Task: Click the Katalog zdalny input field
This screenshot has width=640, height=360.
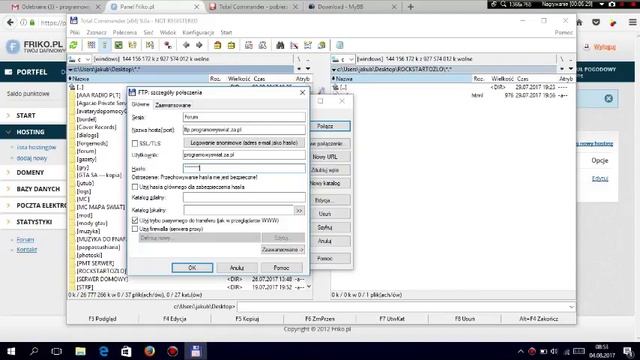Action: 244,198
